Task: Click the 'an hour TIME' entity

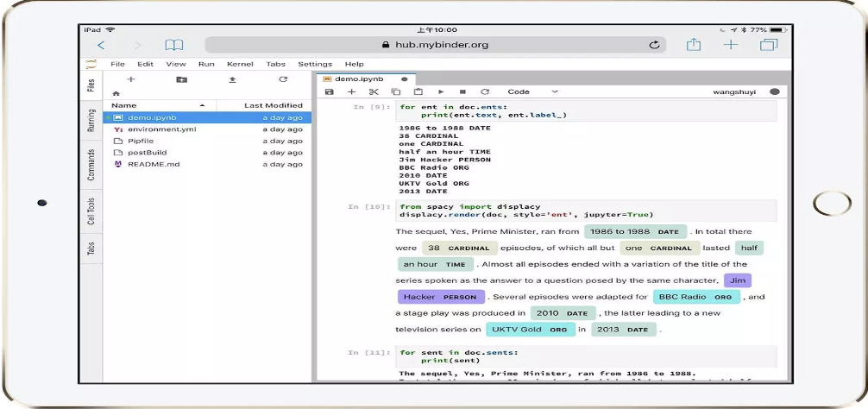Action: click(436, 264)
